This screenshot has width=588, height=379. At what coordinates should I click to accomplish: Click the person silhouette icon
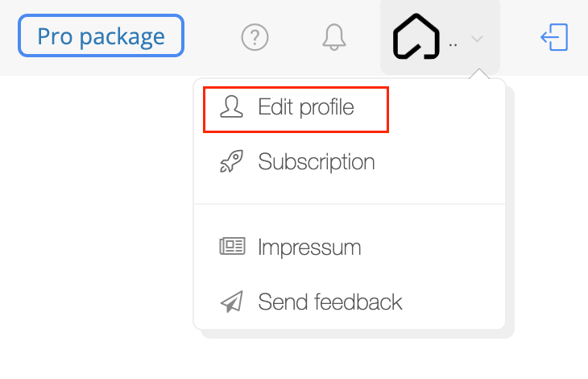231,107
